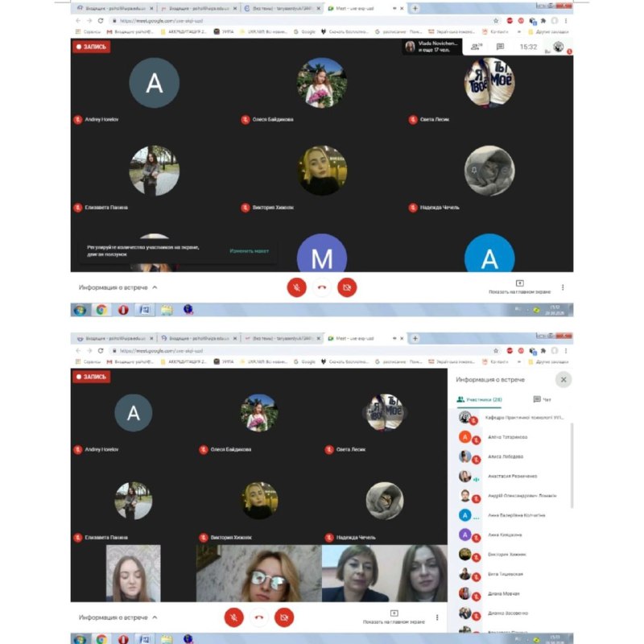Select (без темы) tab in lower Chrome window
The height and width of the screenshot is (644, 644).
pyautogui.click(x=283, y=338)
